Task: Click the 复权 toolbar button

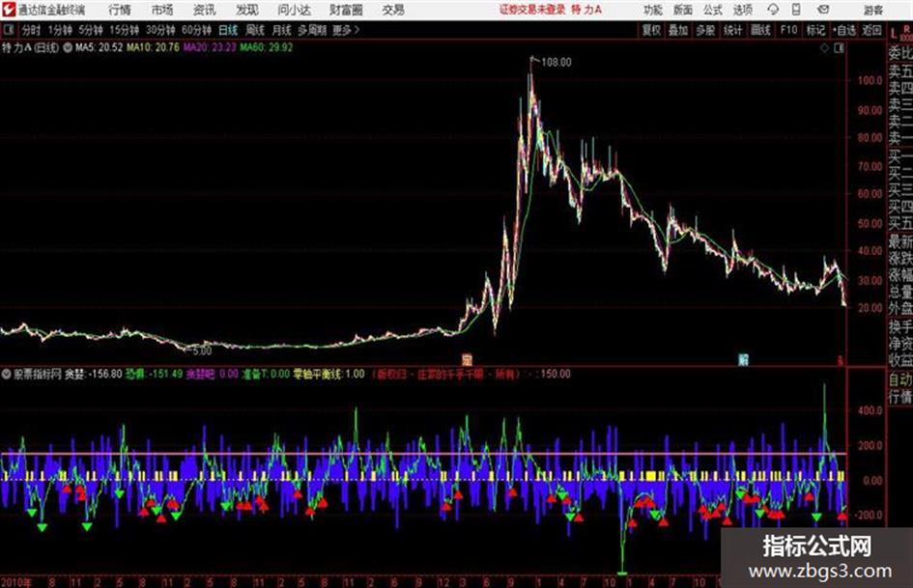Action: tap(651, 30)
